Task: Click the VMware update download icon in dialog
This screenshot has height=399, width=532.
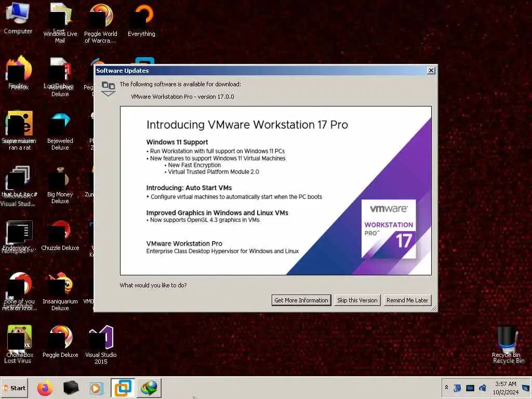Action: [108, 88]
